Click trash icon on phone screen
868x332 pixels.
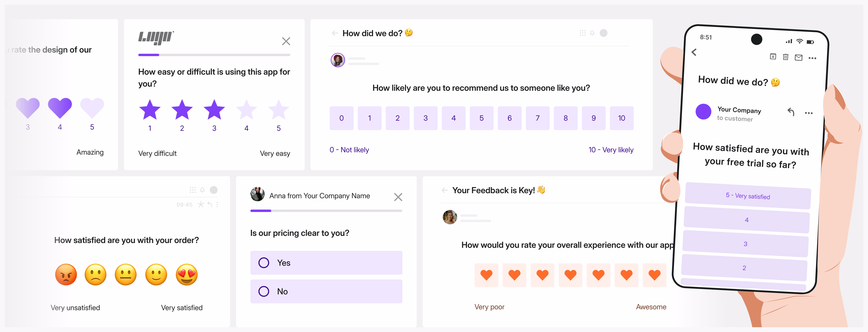tap(786, 57)
